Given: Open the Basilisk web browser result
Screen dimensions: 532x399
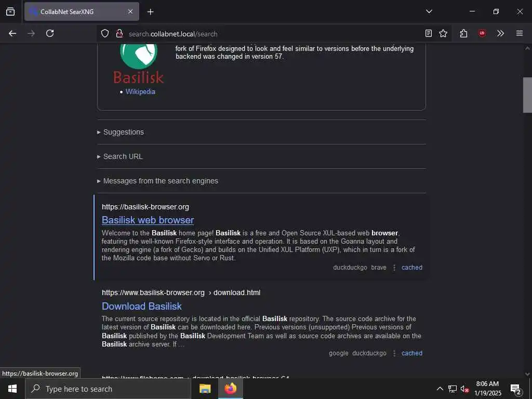Looking at the screenshot, I should tap(148, 220).
